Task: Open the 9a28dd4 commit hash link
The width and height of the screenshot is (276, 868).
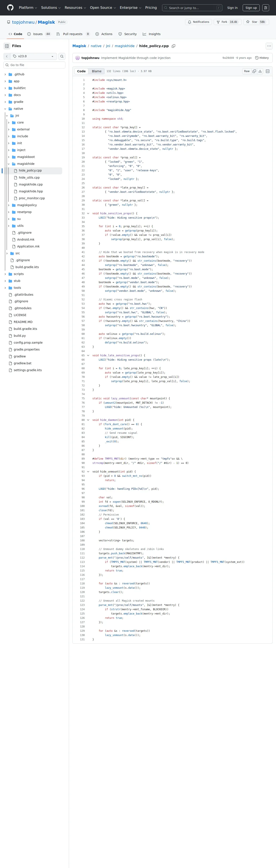Action: tap(228, 58)
